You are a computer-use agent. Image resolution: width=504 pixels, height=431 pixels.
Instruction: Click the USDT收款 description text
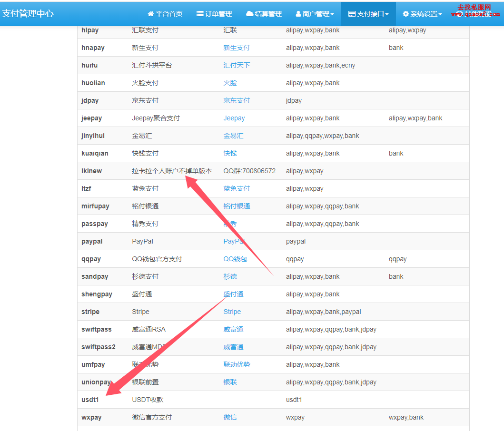tap(148, 400)
